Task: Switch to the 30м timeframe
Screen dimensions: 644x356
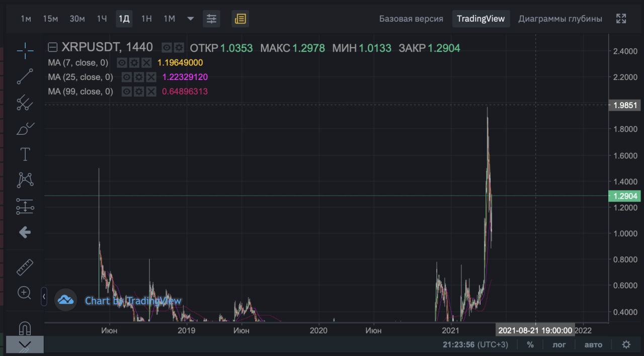Action: pos(77,19)
